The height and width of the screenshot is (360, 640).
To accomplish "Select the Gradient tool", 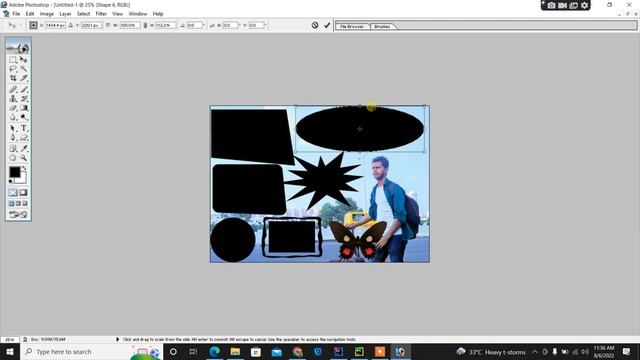I will (x=24, y=108).
